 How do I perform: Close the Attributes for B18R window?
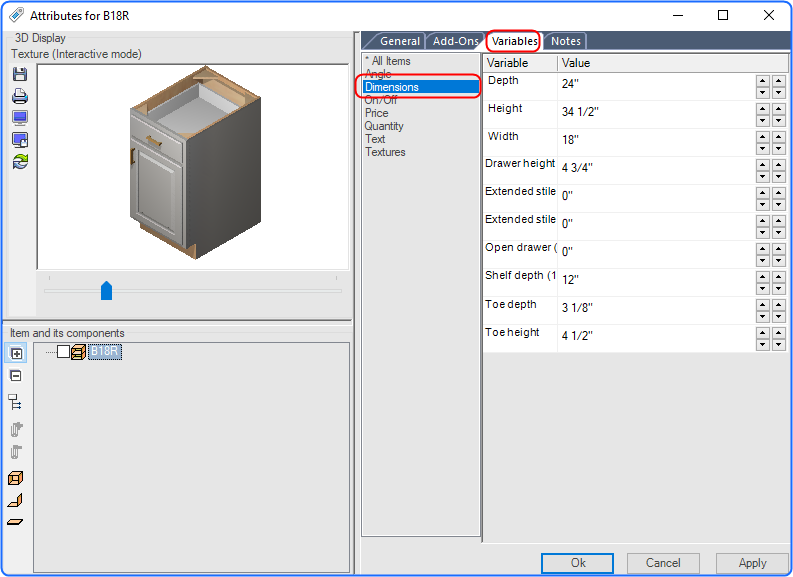coord(769,15)
